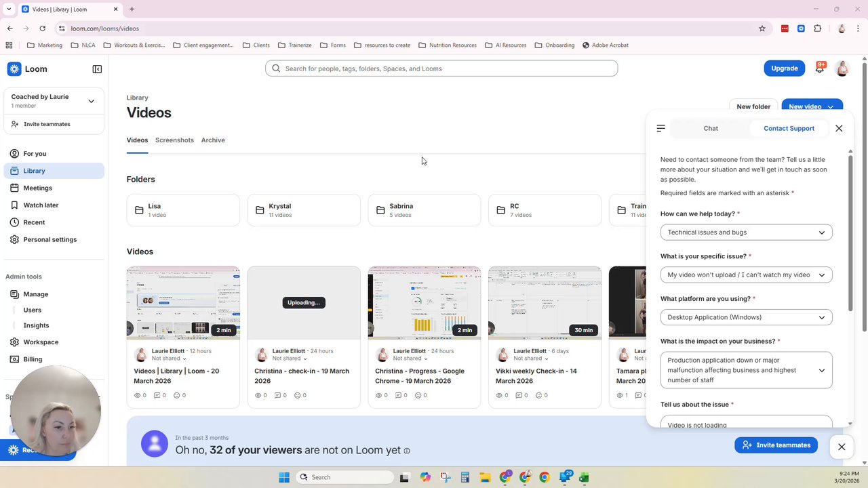Open Watch later in the sidebar
This screenshot has width=868, height=488.
coord(54,205)
